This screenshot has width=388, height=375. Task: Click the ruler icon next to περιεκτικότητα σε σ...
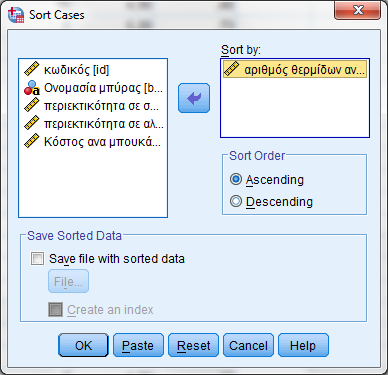[x=32, y=105]
